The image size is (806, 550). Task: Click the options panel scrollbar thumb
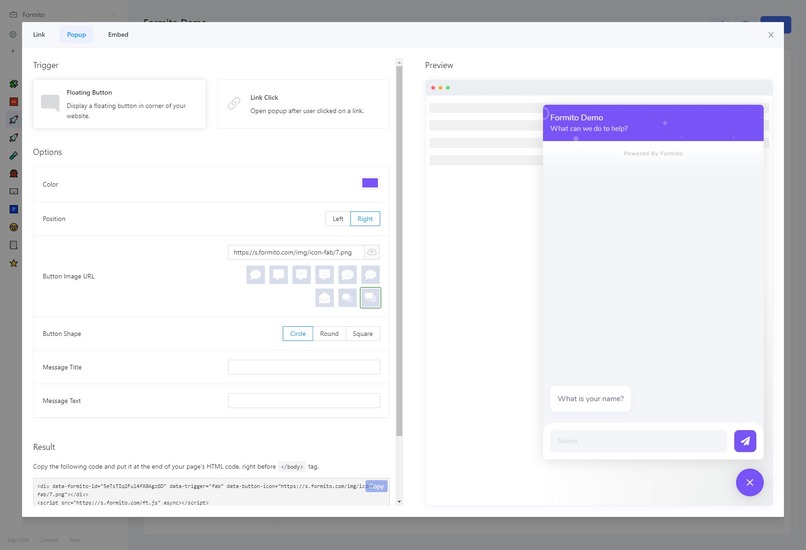399,251
